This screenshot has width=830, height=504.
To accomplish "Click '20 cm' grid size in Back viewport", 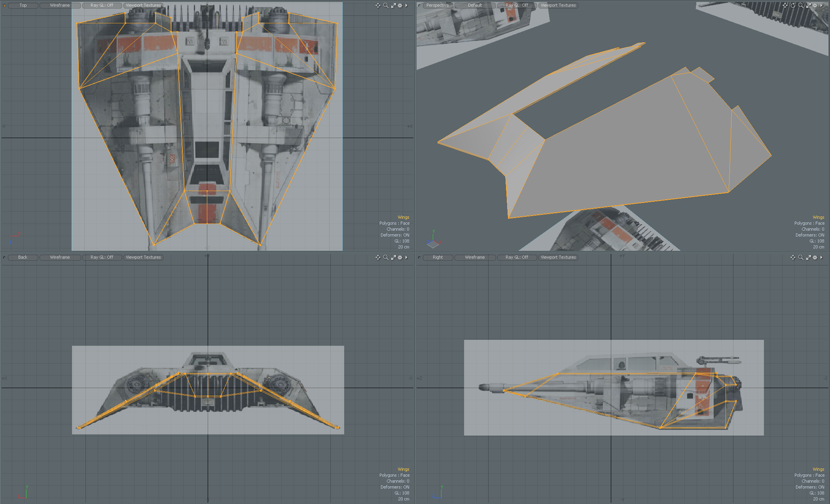I will [x=404, y=499].
